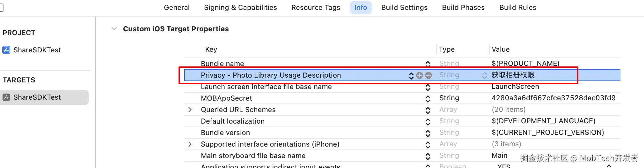Edit the MOBAppSecret value field

pyautogui.click(x=553, y=98)
